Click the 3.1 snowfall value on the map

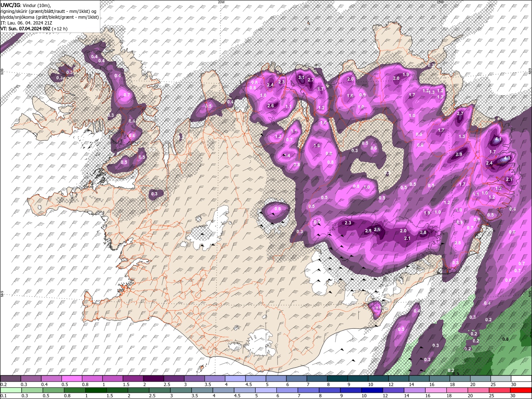point(302,77)
